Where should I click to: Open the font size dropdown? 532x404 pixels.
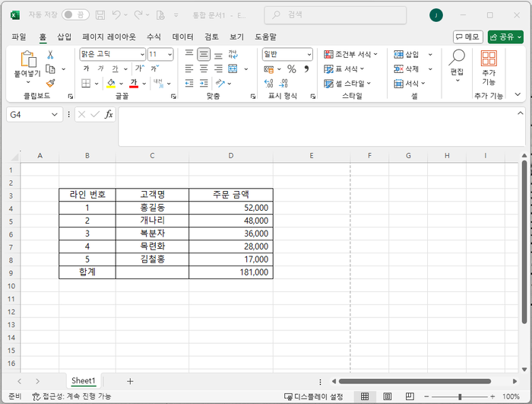(x=169, y=54)
